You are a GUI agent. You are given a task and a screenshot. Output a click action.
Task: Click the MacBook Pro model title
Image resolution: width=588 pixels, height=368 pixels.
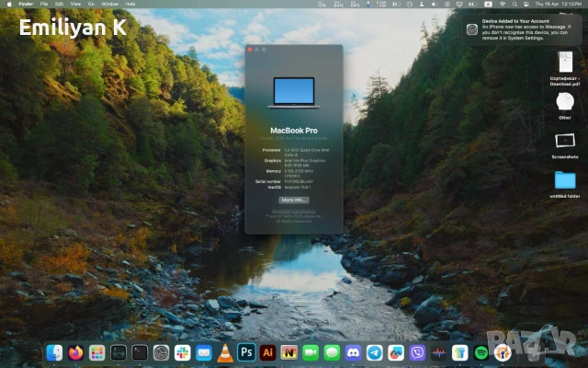click(x=294, y=131)
